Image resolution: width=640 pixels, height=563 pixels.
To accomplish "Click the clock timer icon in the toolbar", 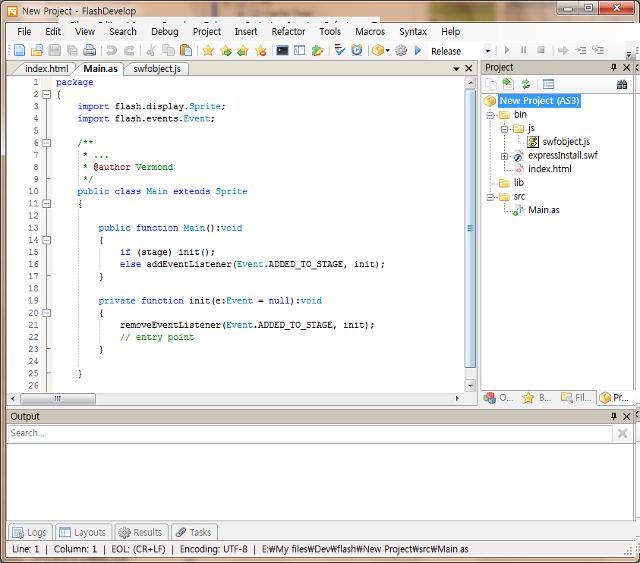I will click(357, 50).
